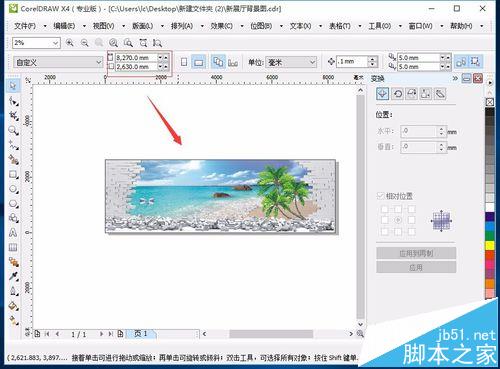Select the Eyedropper tool

tap(13, 276)
